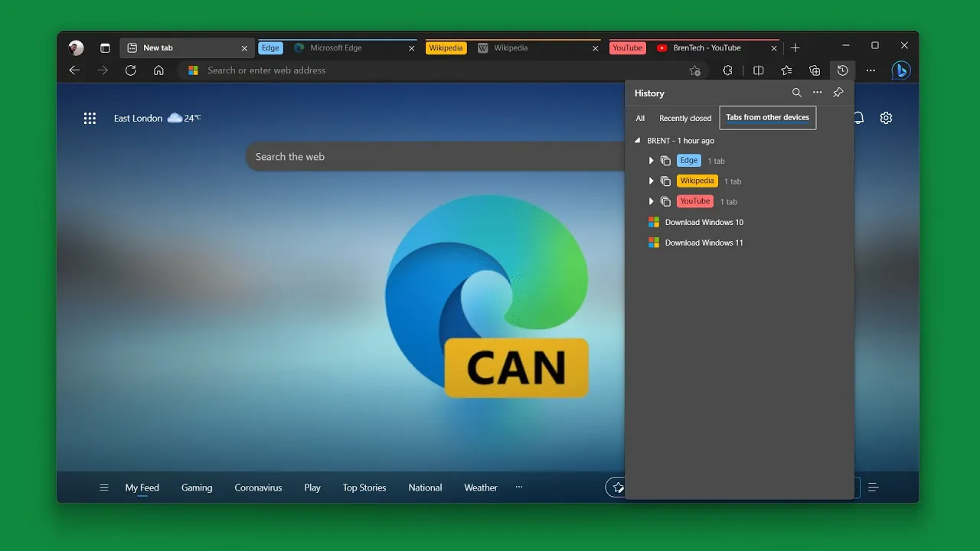This screenshot has width=980, height=551.
Task: Add this page to favorites
Action: tap(694, 70)
